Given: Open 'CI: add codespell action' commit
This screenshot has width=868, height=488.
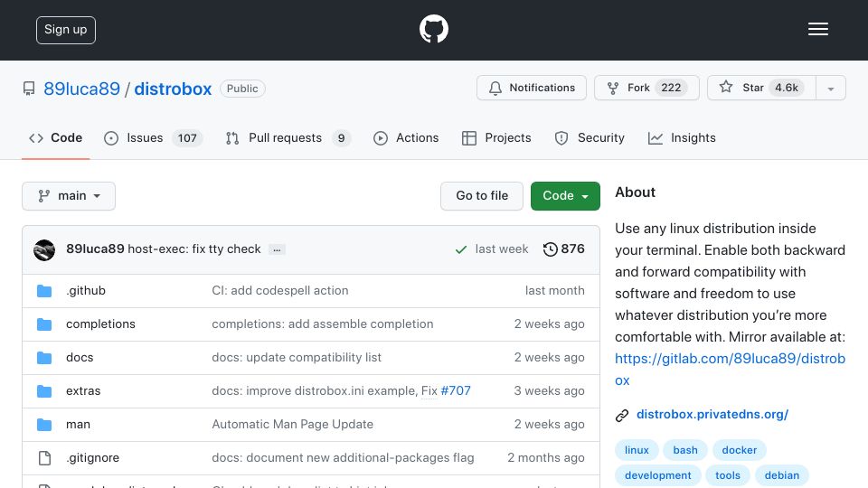Looking at the screenshot, I should [280, 290].
